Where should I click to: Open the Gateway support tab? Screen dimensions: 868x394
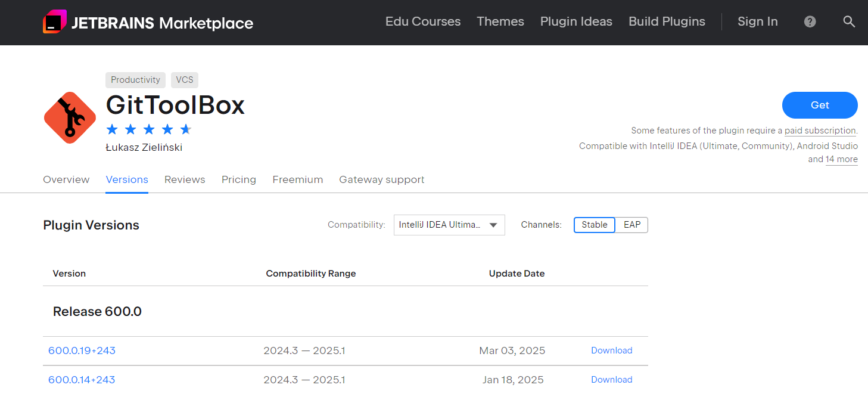(x=381, y=179)
